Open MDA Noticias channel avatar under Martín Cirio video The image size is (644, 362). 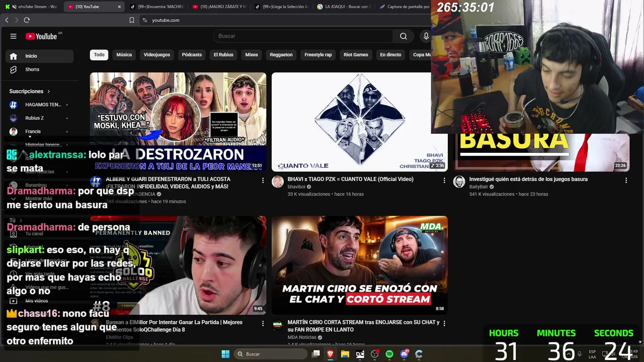[x=278, y=325]
